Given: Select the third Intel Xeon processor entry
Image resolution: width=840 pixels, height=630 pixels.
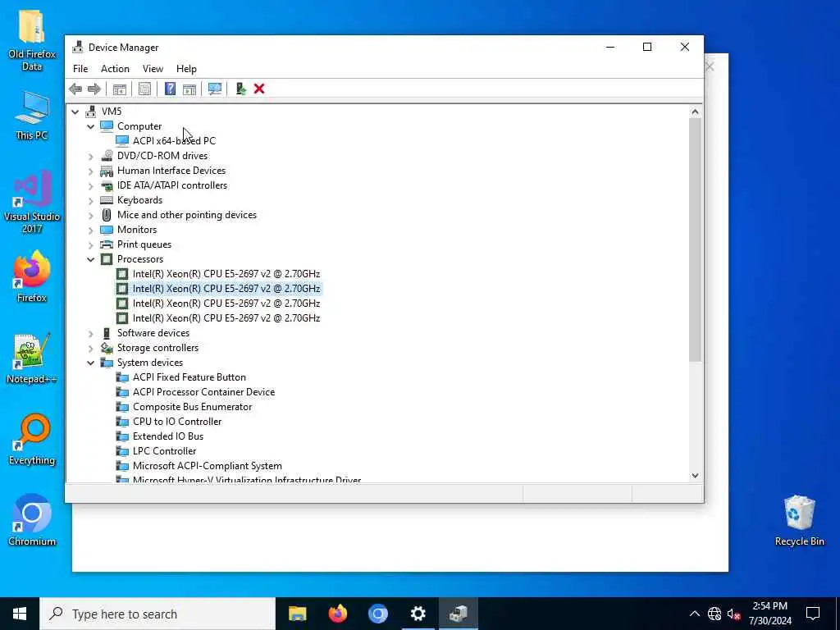Looking at the screenshot, I should 226,304.
